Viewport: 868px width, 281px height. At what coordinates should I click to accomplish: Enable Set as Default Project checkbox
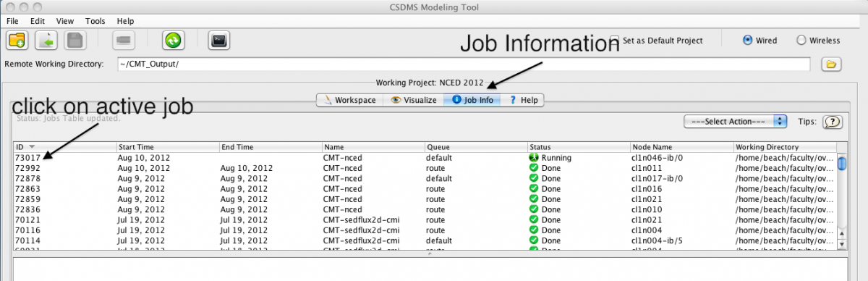tap(614, 41)
